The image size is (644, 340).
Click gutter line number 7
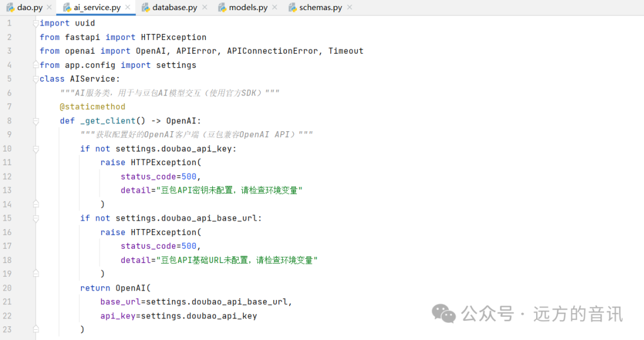pos(10,107)
